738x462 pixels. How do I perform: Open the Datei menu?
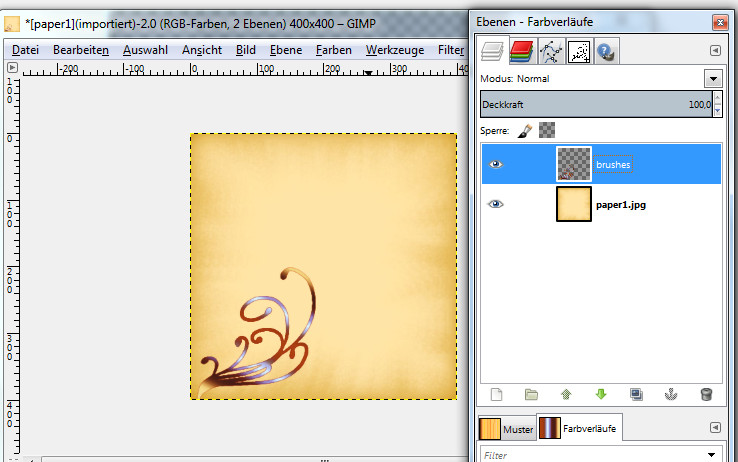pos(25,50)
